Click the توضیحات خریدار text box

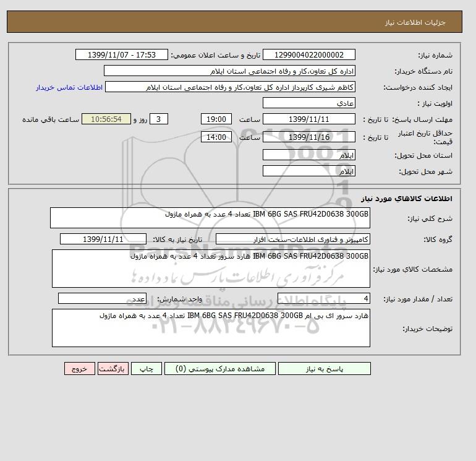click(211, 328)
